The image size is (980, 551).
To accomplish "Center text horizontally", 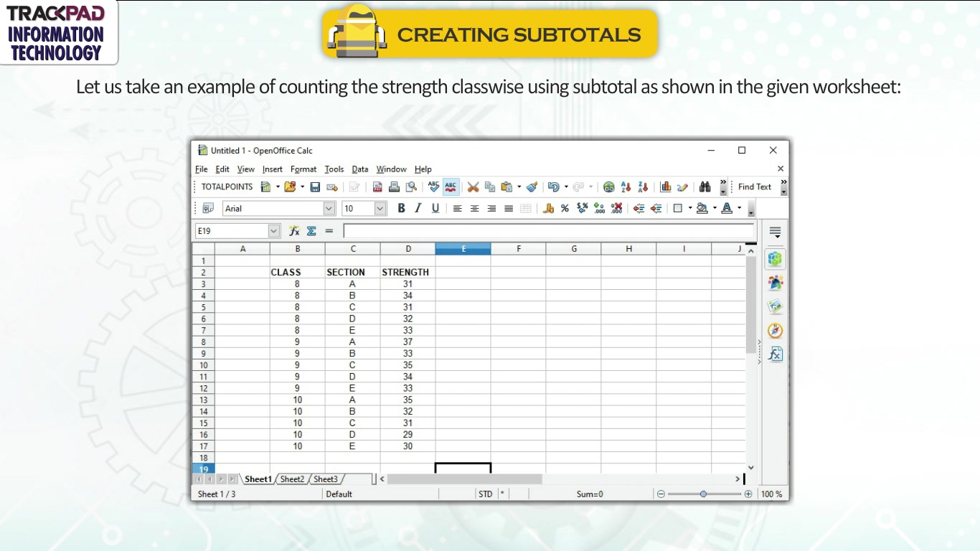I will (x=474, y=208).
